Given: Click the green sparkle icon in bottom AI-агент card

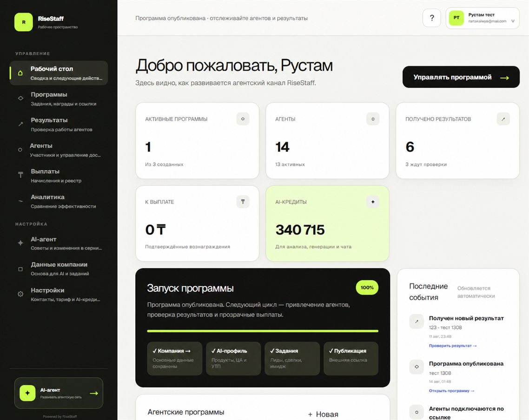Looking at the screenshot, I should click(x=28, y=393).
